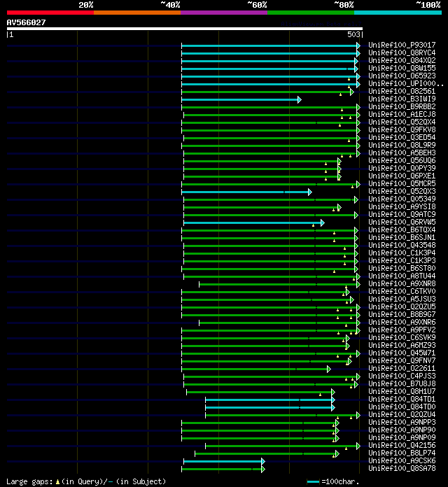448x487 pixels.
Task: Click the UniRef100_A8TU44 label
Action: [x=402, y=276]
